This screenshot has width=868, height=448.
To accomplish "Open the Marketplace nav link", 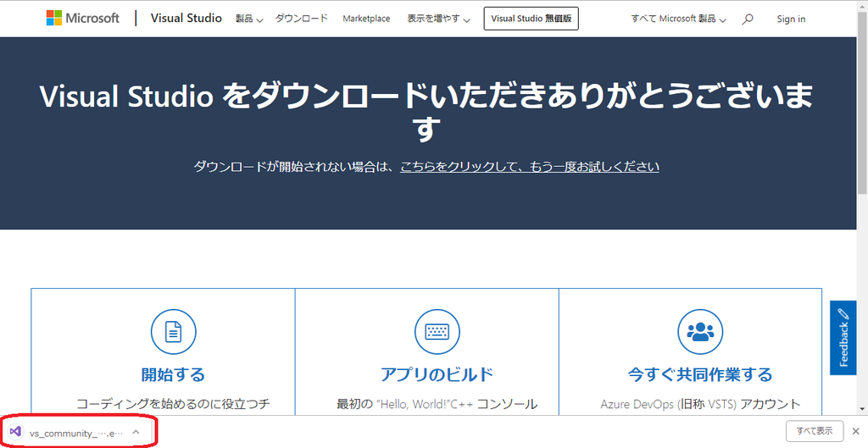I will point(366,19).
